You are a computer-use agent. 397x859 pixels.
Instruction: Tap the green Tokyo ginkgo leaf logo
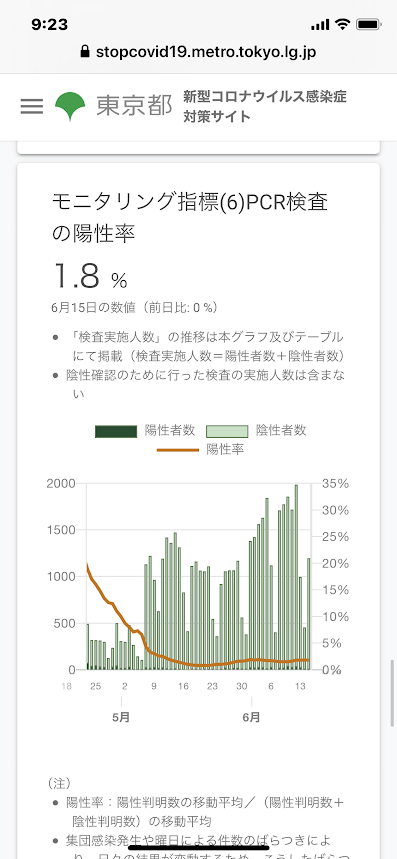(70, 106)
